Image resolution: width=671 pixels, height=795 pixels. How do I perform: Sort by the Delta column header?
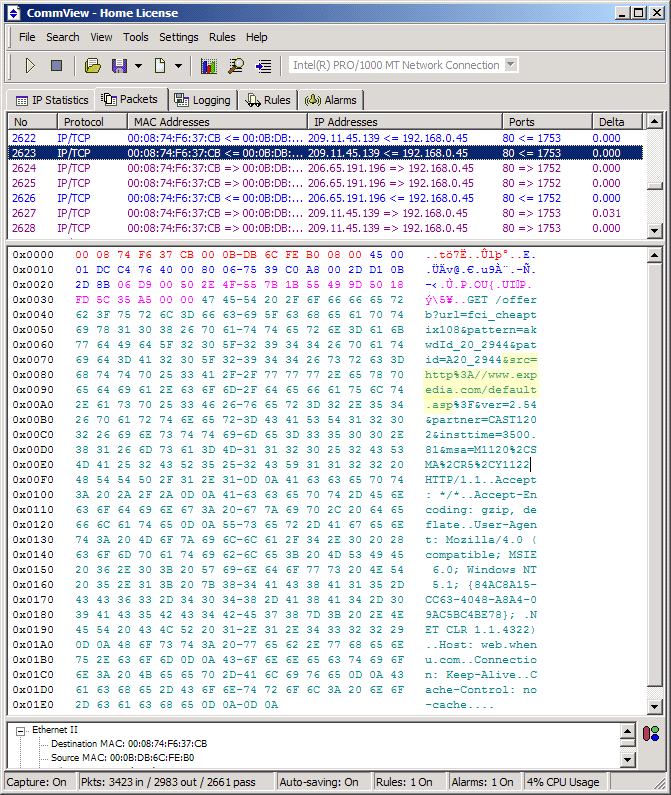(x=617, y=122)
